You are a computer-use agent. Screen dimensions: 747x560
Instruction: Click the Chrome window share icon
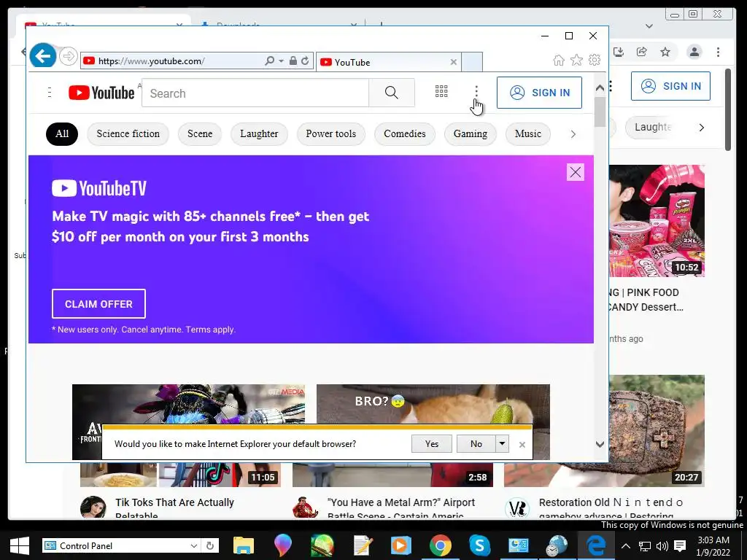click(x=642, y=52)
